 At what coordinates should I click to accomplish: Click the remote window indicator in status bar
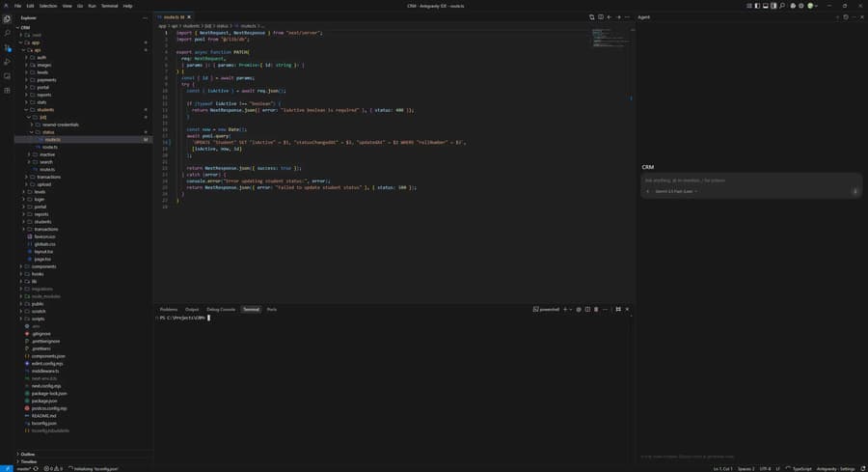(x=6, y=469)
